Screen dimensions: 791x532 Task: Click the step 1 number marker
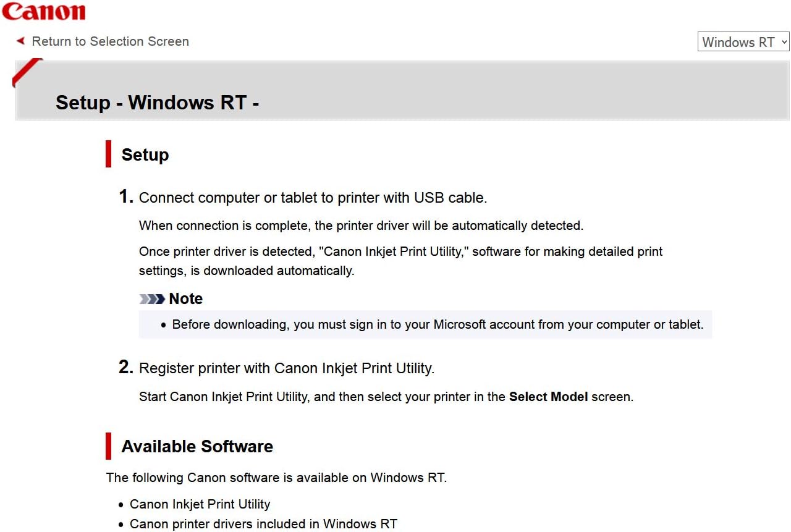point(125,197)
